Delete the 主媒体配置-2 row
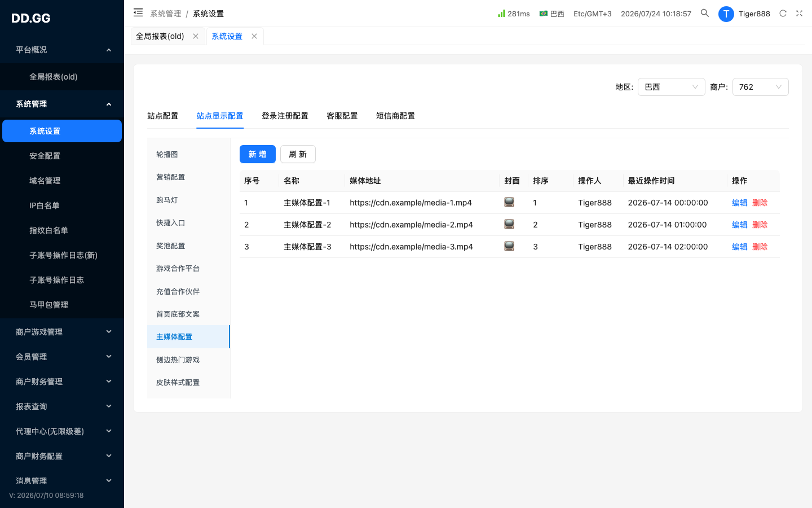Viewport: 812px width, 508px height. pos(760,225)
